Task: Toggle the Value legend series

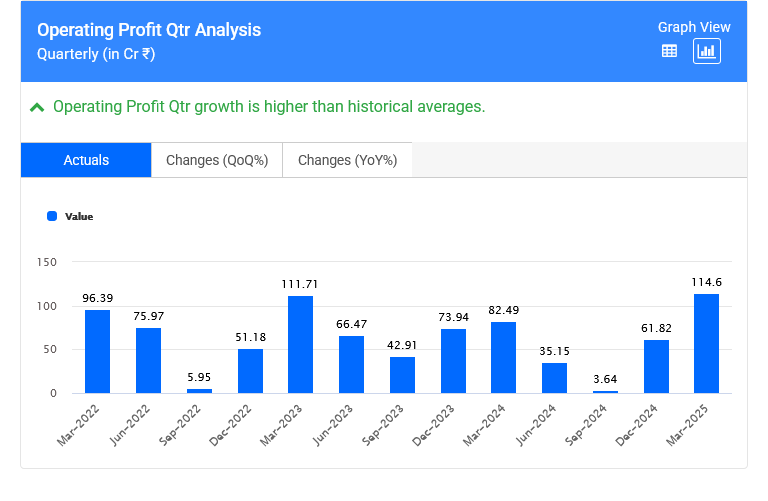Action: (78, 216)
